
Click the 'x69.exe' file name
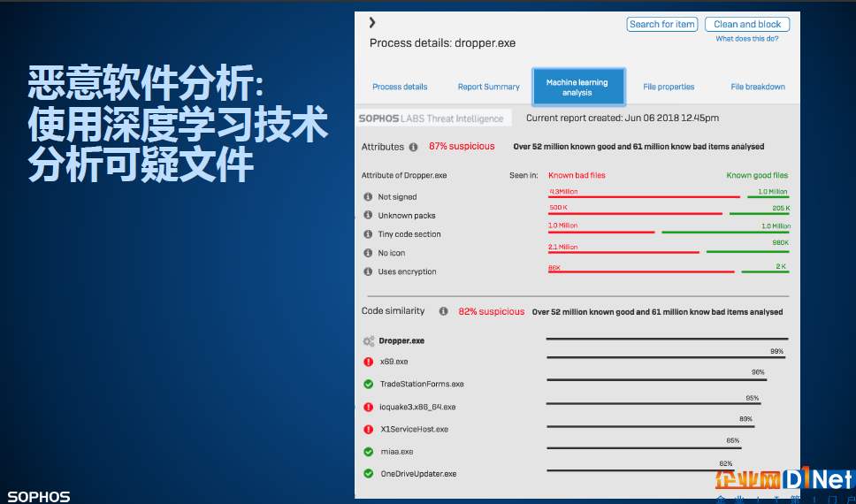click(x=394, y=362)
